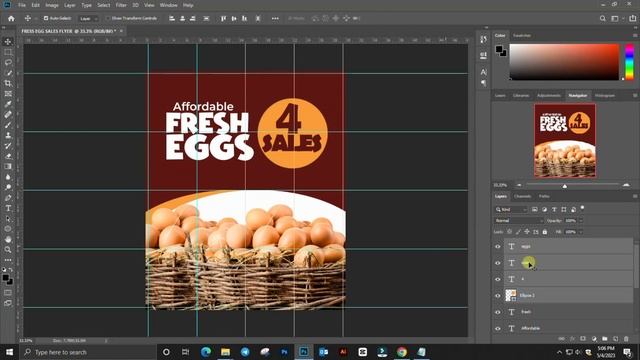This screenshot has width=640, height=360.
Task: Click the lock all padlock icon
Action: 544,232
